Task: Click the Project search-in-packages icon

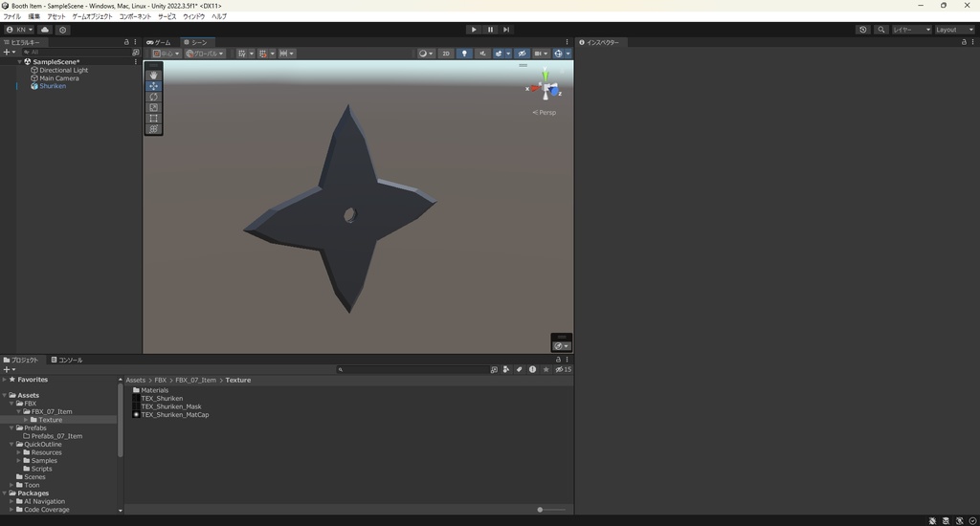Action: (494, 369)
